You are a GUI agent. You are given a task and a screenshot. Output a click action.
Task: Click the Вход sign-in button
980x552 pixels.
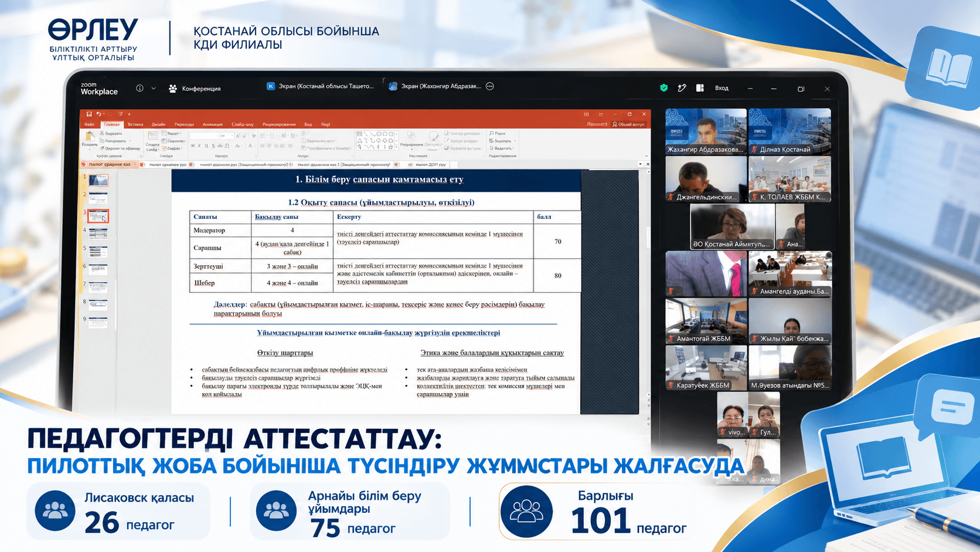click(722, 89)
